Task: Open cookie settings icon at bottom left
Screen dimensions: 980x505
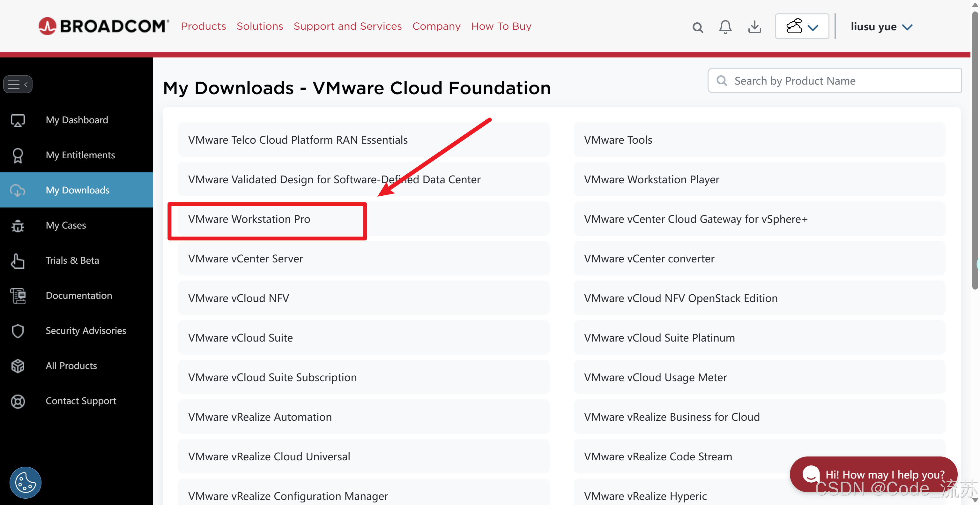Action: click(25, 483)
